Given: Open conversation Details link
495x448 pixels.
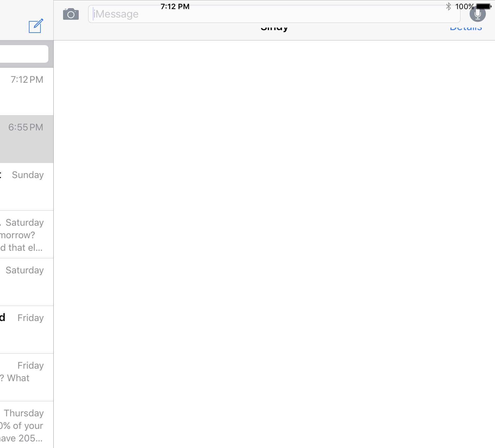Looking at the screenshot, I should [466, 28].
